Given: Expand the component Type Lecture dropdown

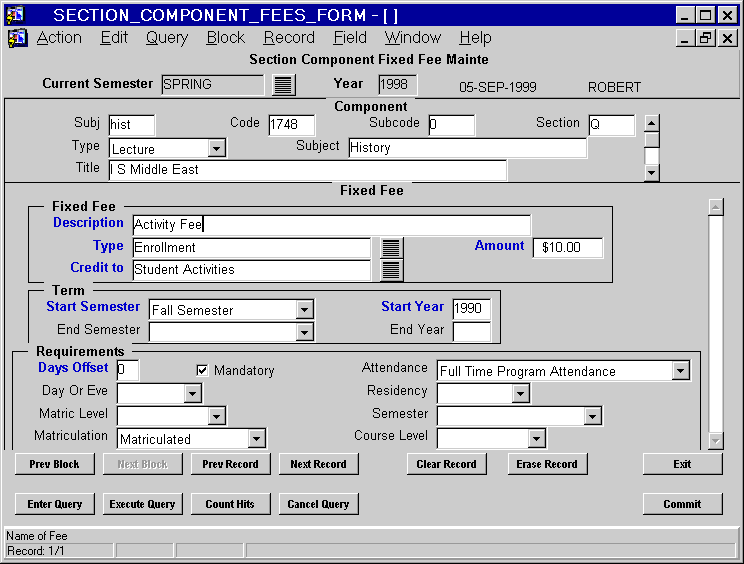Looking at the screenshot, I should (x=216, y=149).
